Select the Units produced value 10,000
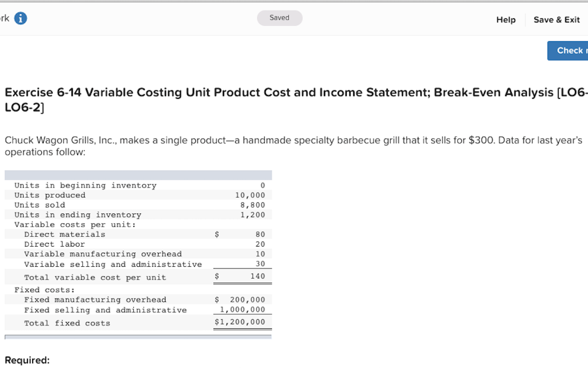Screen dimensions: 588x368 [x=250, y=195]
